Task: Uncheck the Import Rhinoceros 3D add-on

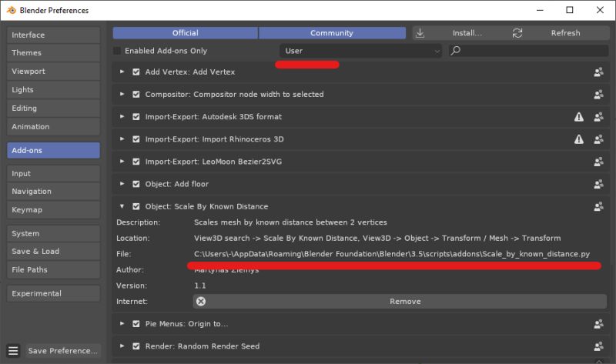Action: [136, 139]
